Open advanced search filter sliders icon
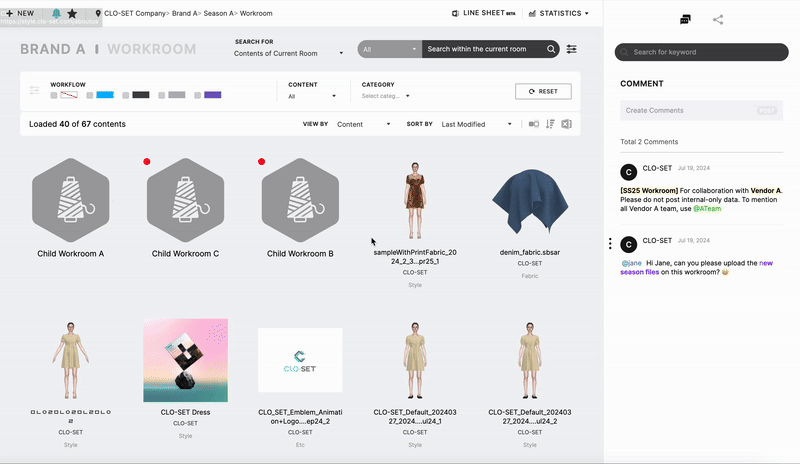 point(571,49)
